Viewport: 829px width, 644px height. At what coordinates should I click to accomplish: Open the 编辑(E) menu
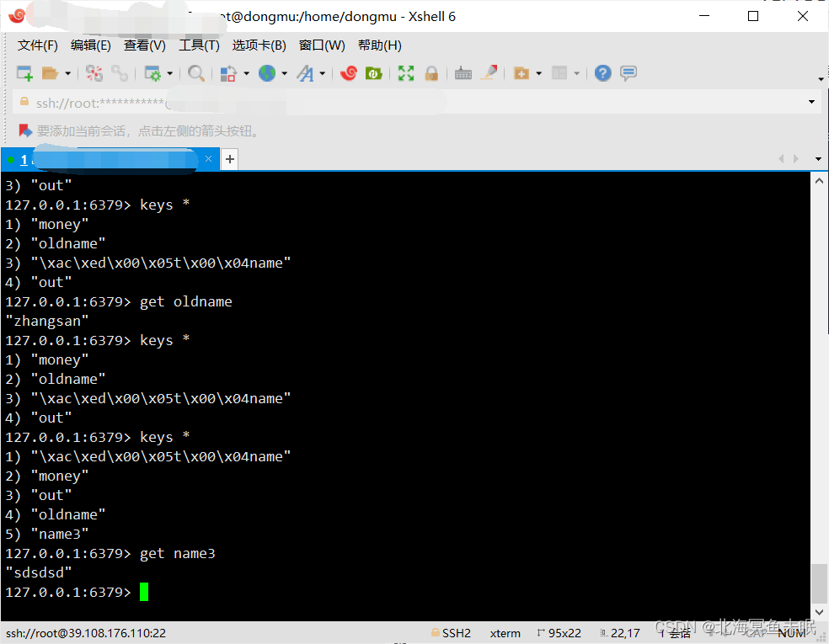coord(91,45)
